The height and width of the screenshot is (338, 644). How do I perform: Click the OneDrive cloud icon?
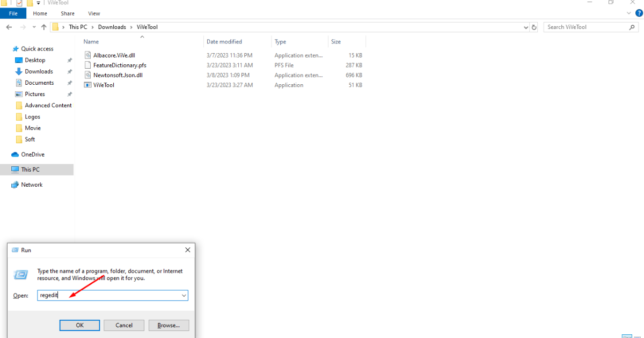[16, 155]
